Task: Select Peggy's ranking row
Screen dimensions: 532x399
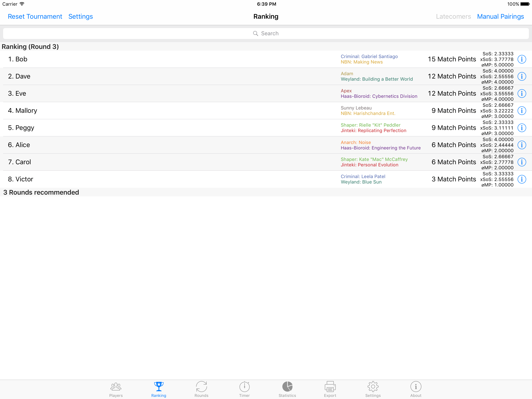Action: point(168,128)
